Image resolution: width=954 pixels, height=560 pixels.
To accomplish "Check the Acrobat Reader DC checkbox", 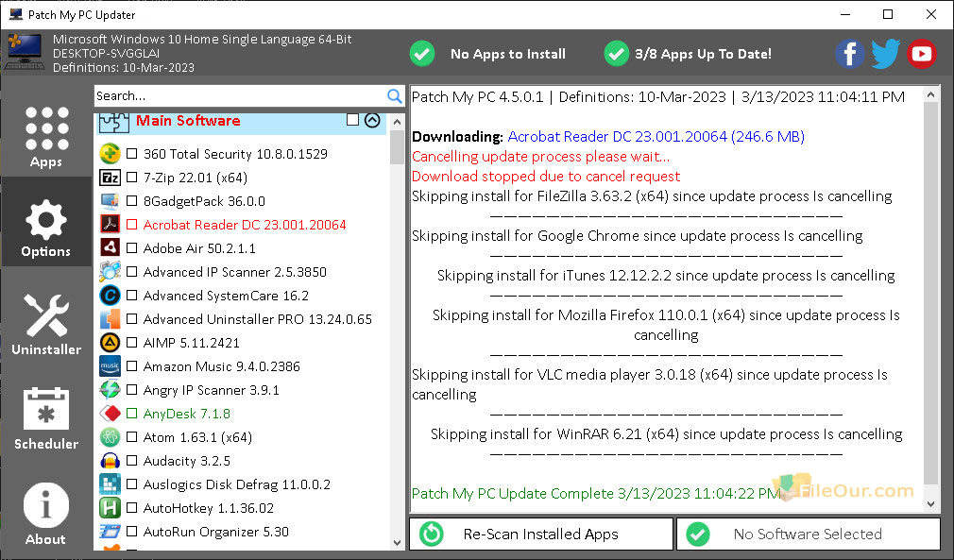I will tap(131, 225).
